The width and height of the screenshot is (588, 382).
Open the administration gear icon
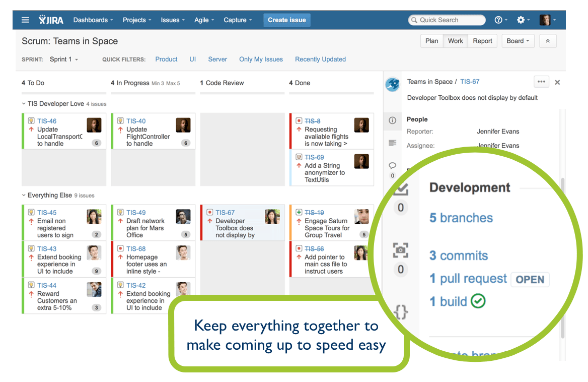tap(521, 20)
